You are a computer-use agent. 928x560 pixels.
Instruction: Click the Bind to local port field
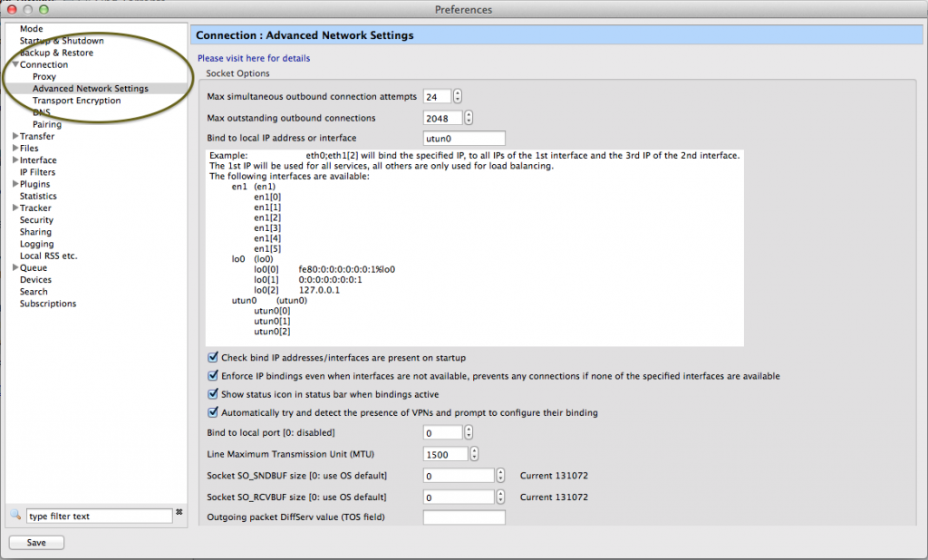pyautogui.click(x=442, y=433)
